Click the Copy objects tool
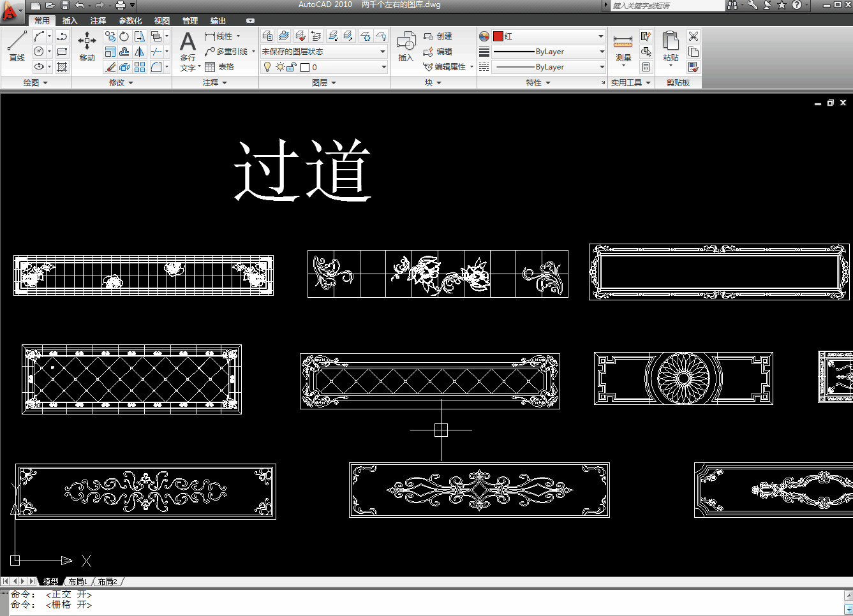The height and width of the screenshot is (616, 853). [x=110, y=36]
